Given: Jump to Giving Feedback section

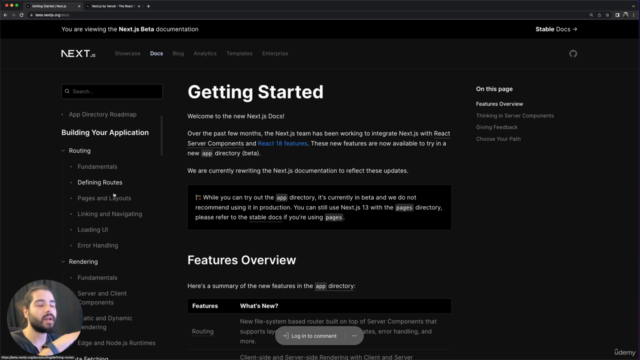Looking at the screenshot, I should (497, 127).
